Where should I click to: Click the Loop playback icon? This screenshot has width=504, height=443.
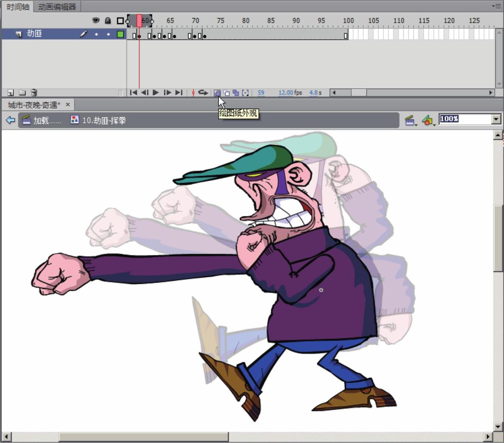[x=203, y=93]
